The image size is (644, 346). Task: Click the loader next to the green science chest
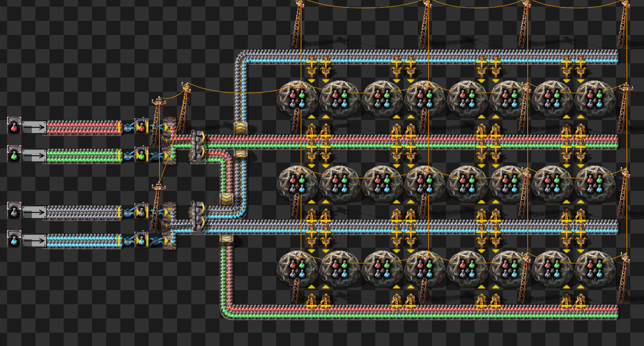point(34,155)
